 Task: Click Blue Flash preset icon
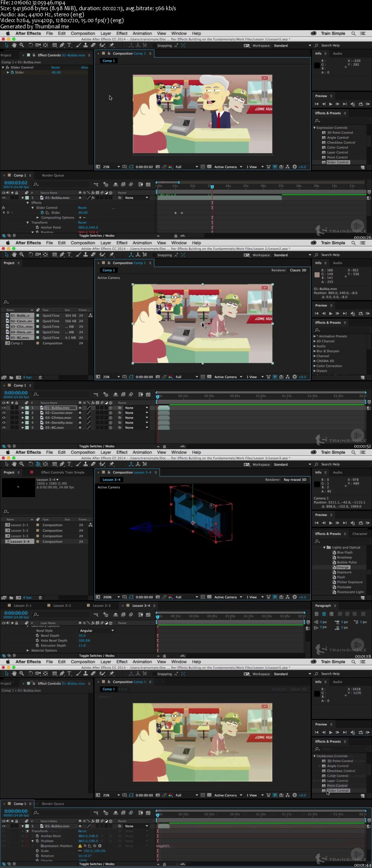334,552
